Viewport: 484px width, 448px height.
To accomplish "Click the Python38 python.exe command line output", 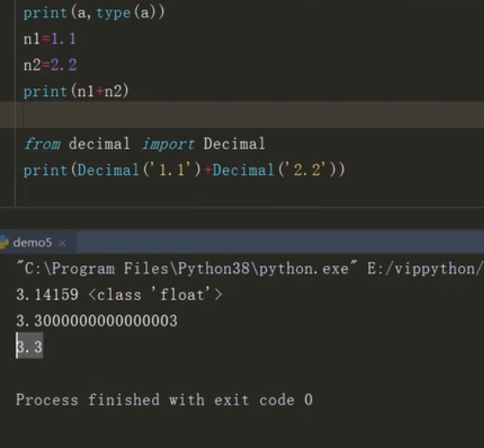I will [250, 269].
